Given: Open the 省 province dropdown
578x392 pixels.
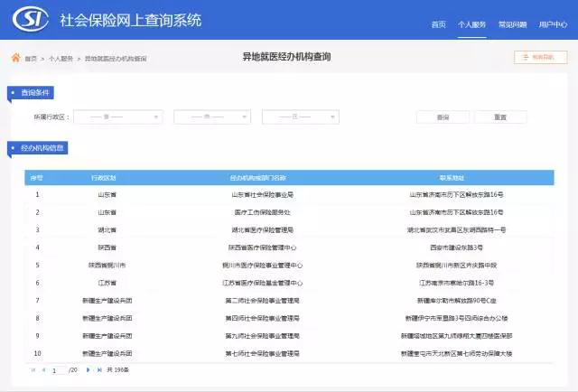Looking at the screenshot, I should pos(117,117).
